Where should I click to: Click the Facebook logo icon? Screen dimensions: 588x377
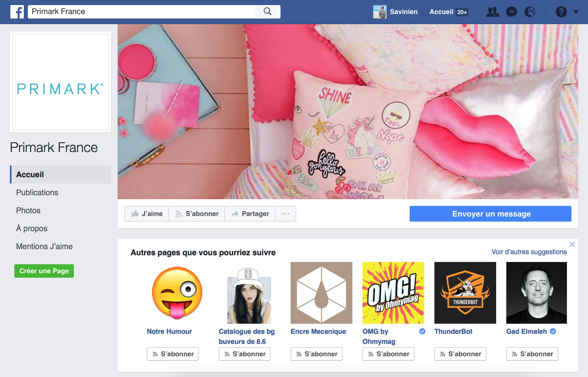pos(17,12)
